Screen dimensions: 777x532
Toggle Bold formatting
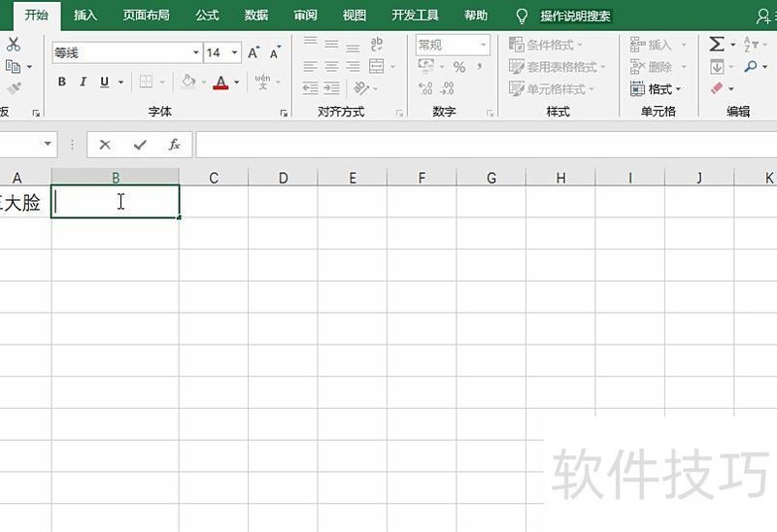pos(62,82)
